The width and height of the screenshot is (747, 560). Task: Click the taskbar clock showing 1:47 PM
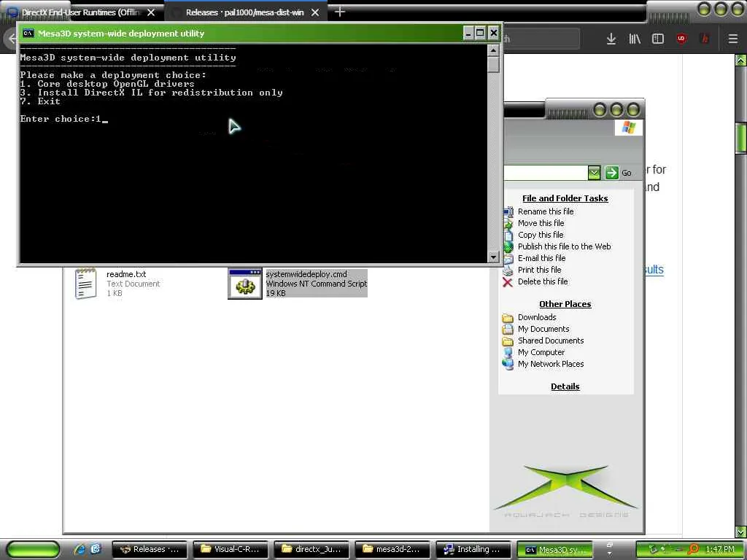coord(720,550)
